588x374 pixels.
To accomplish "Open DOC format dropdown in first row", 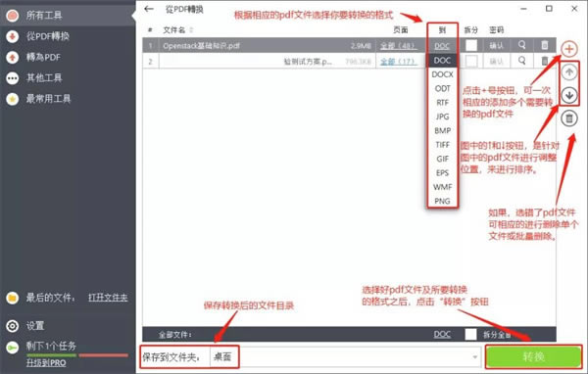I will [442, 46].
